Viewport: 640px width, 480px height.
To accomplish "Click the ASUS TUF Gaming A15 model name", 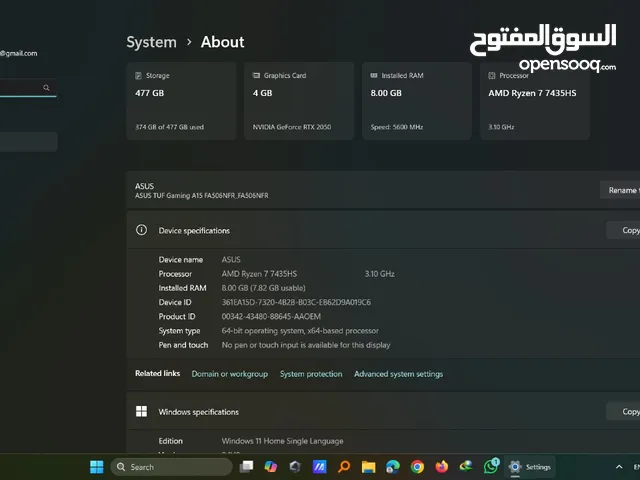I will 202,196.
